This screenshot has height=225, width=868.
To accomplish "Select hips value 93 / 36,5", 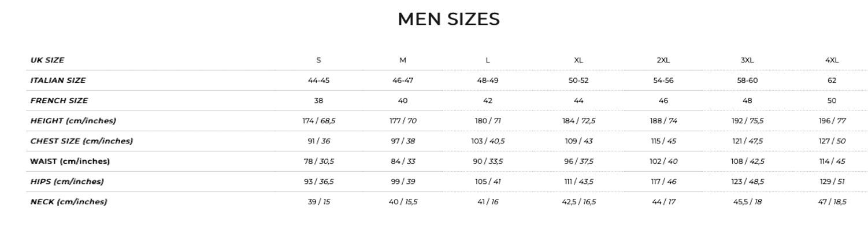I will [318, 182].
